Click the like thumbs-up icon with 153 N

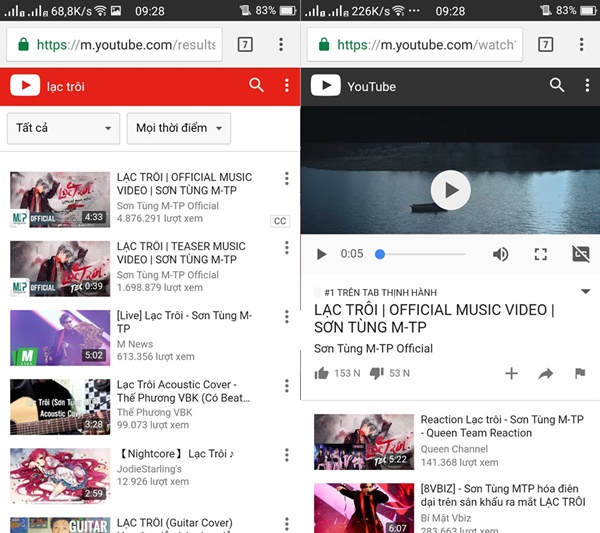tap(321, 373)
